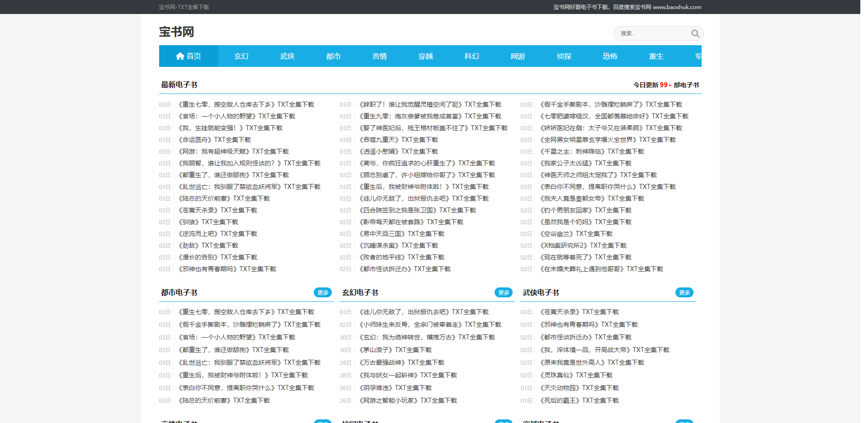
Task: Click the 宝书网 site logo
Action: [176, 32]
